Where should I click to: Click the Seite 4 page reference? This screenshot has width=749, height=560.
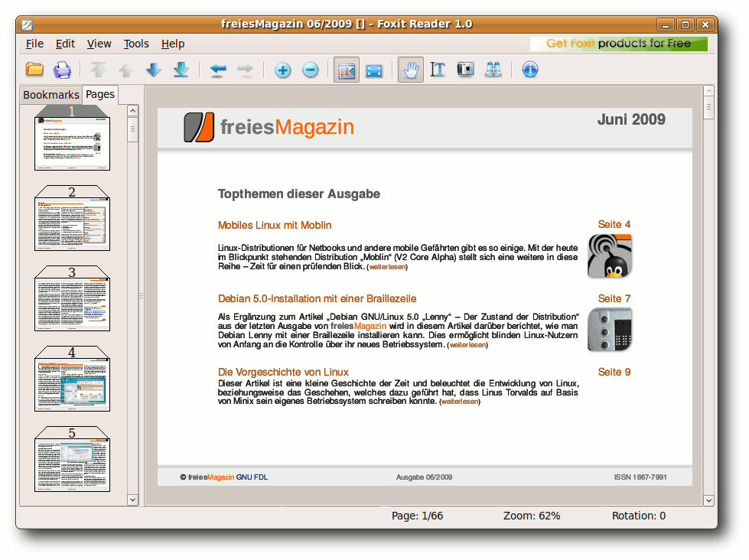coord(614,225)
